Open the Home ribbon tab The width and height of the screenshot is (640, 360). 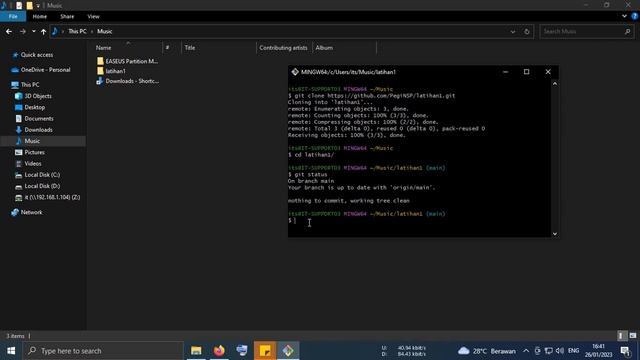40,16
